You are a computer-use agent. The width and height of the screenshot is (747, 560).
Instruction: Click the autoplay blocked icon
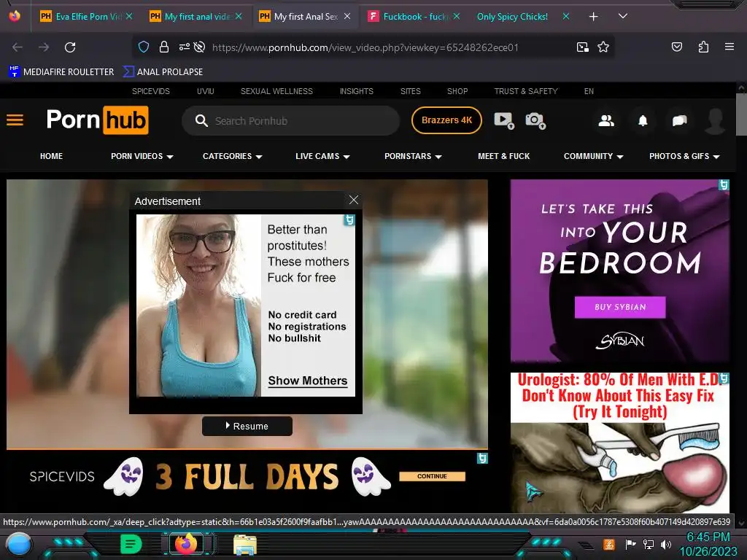click(200, 47)
